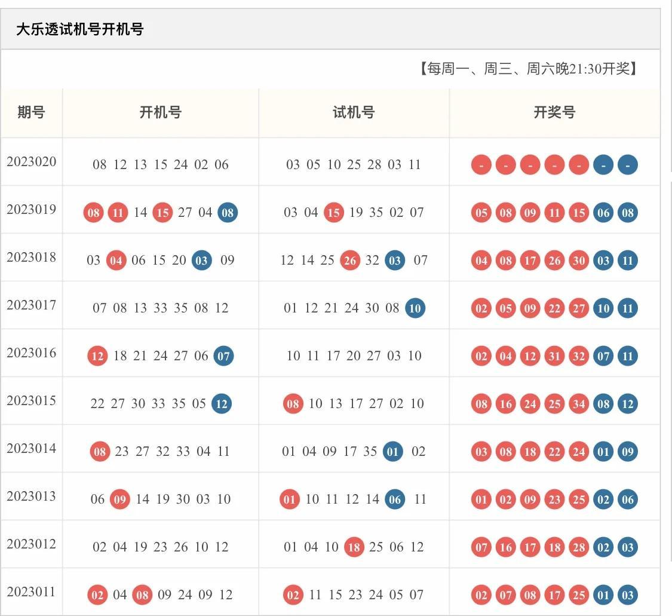672x616 pixels.
Task: Click period number 2023015
Action: click(31, 400)
